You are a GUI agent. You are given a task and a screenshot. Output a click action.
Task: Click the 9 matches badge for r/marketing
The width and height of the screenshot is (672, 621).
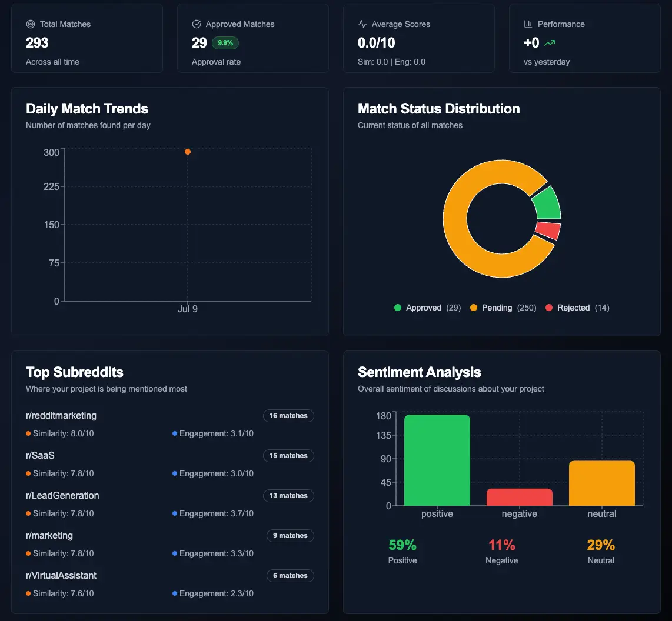click(x=290, y=536)
